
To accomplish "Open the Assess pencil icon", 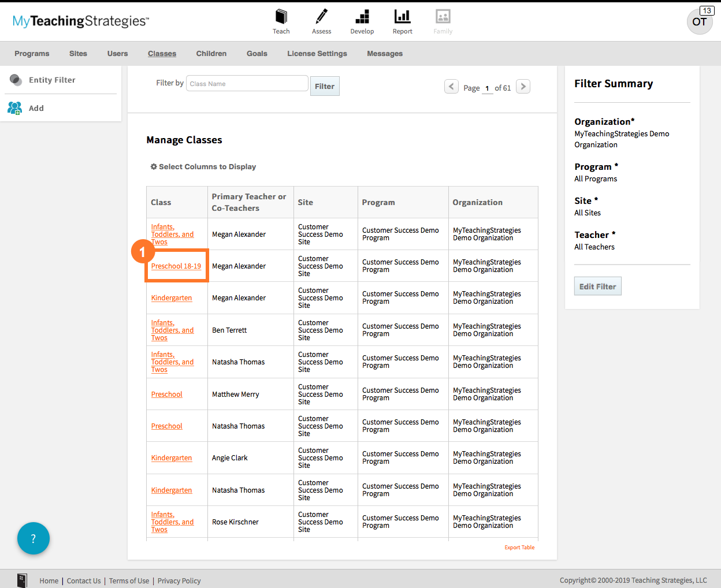I will point(322,17).
